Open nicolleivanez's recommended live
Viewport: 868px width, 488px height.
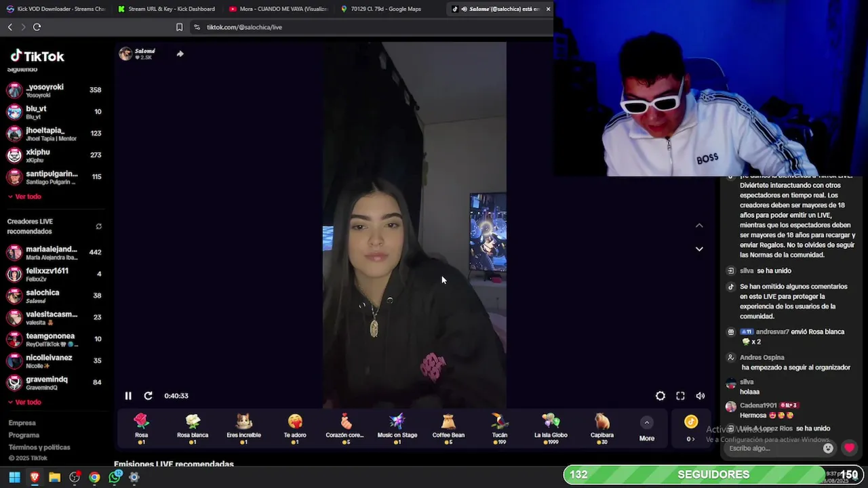tap(54, 361)
